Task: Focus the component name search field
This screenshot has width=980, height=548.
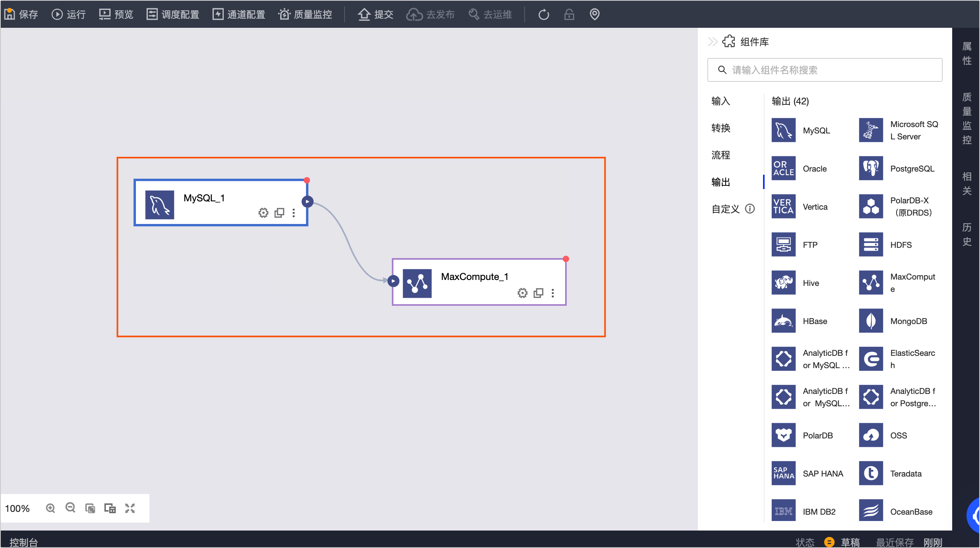Action: click(825, 70)
